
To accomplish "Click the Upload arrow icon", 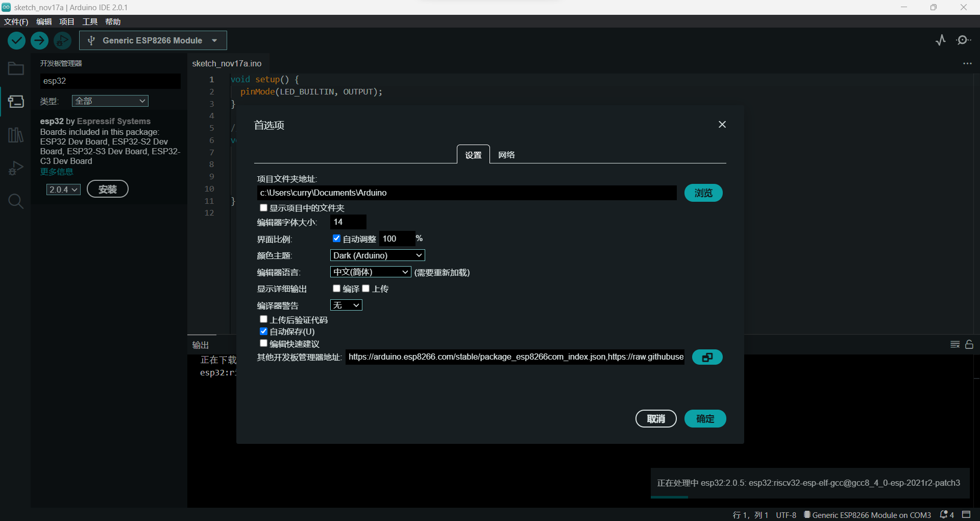I will click(39, 40).
